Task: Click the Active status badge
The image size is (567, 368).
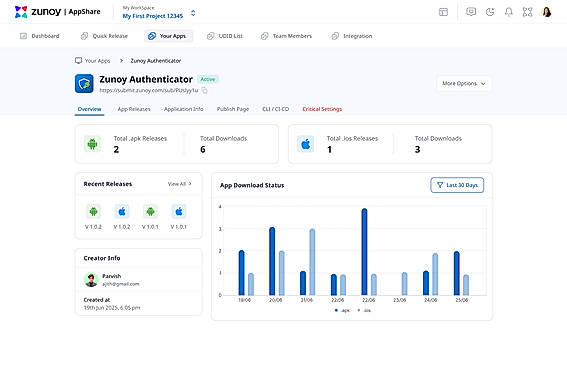Action: click(x=208, y=79)
